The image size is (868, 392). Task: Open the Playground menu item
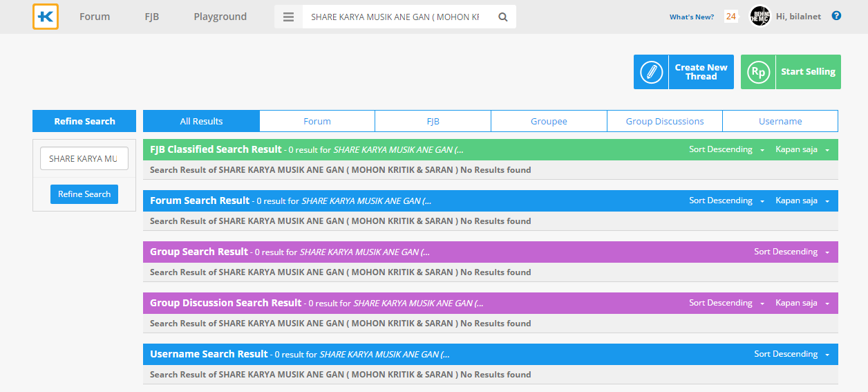tap(220, 17)
